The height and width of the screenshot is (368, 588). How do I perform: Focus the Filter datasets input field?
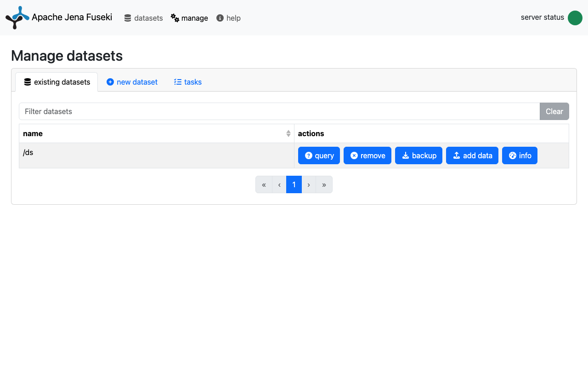click(x=279, y=111)
